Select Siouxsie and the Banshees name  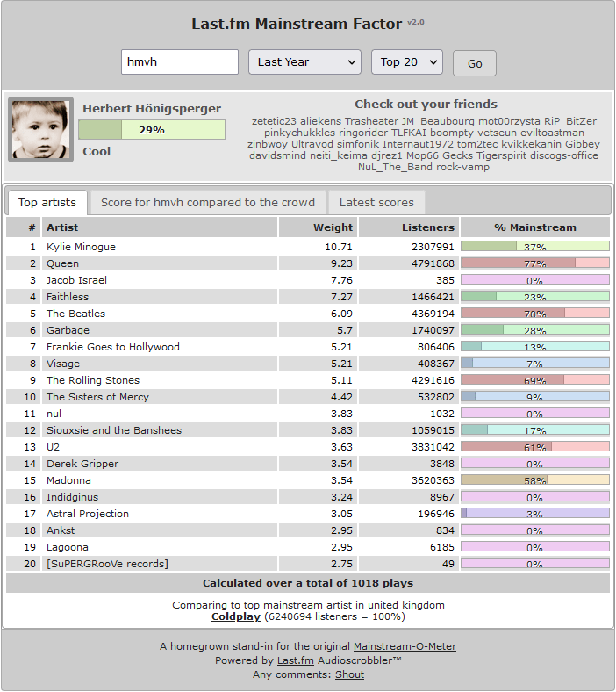coord(114,430)
